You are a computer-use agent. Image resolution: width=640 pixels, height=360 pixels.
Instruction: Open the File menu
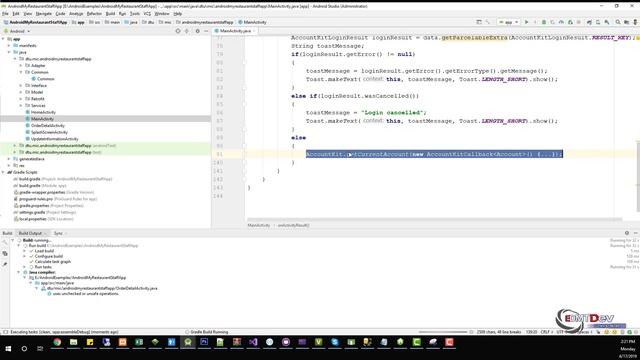[x=5, y=13]
